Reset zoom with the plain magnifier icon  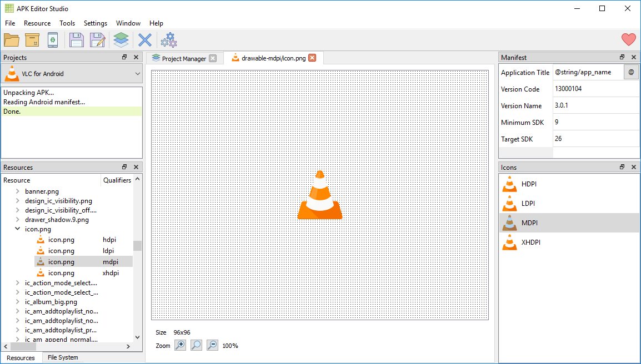(x=196, y=345)
